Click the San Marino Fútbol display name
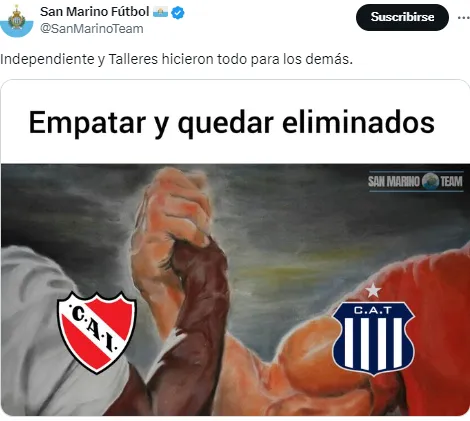This screenshot has height=421, width=470. [x=94, y=12]
